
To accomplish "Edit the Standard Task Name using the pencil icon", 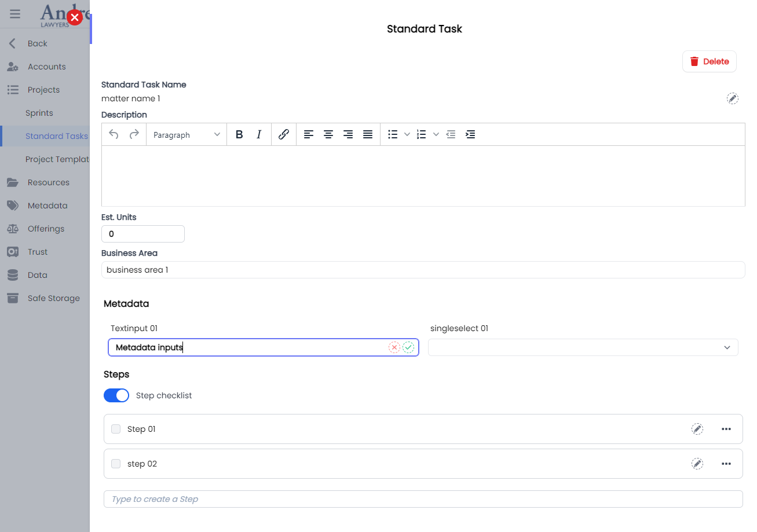I will (732, 98).
